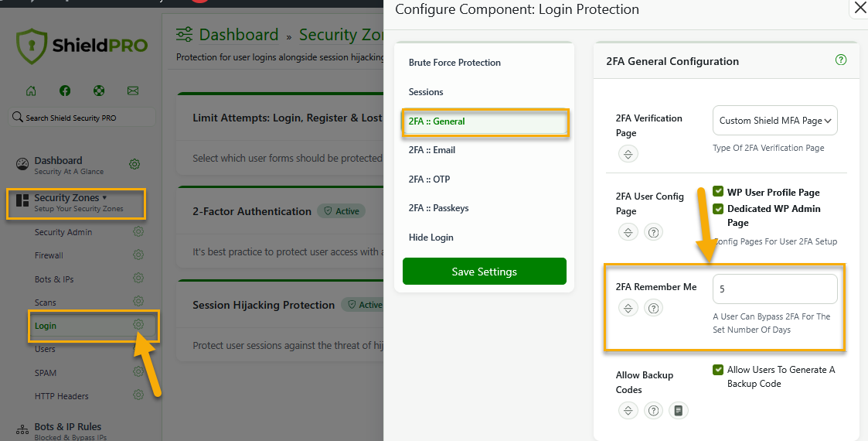
Task: Open Scans gear settings
Action: click(138, 302)
